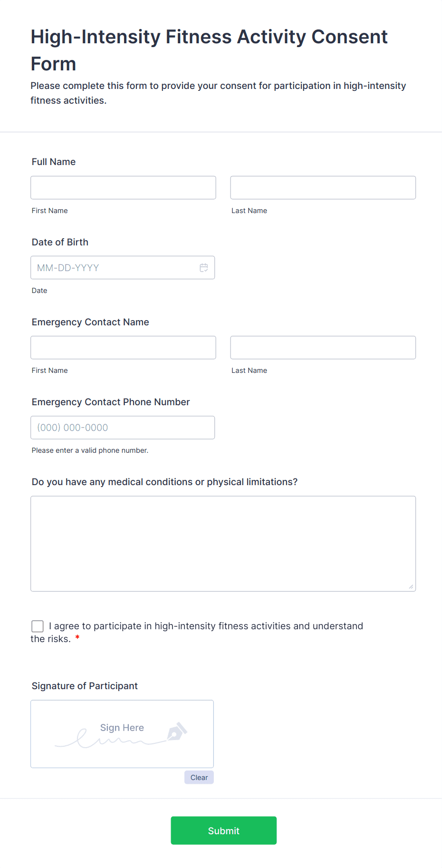Image resolution: width=442 pixels, height=868 pixels.
Task: Check the agreement to participate checkbox
Action: point(37,626)
